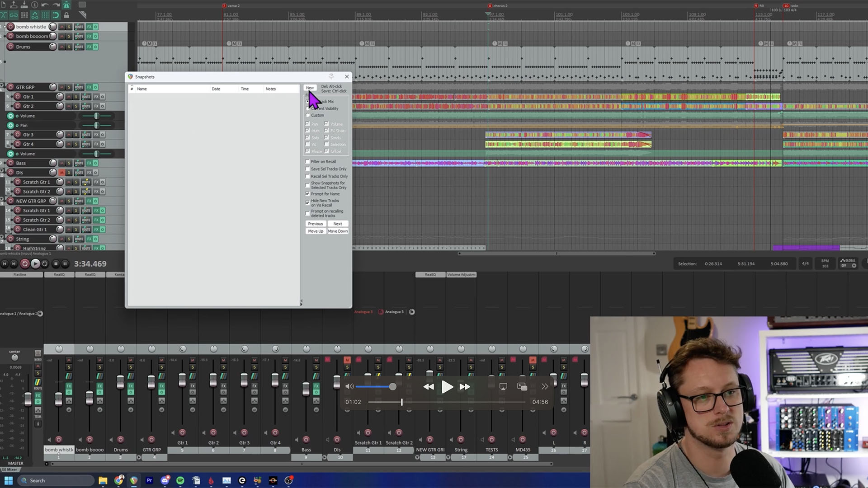The width and height of the screenshot is (868, 488).
Task: Click the New button in the Snapshots window
Action: [310, 88]
